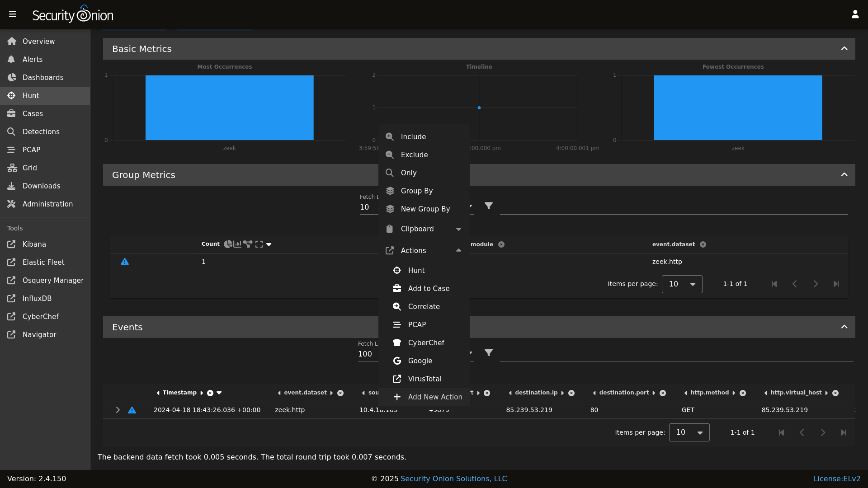
Task: Choose VirusTotal action in menu
Action: [425, 379]
